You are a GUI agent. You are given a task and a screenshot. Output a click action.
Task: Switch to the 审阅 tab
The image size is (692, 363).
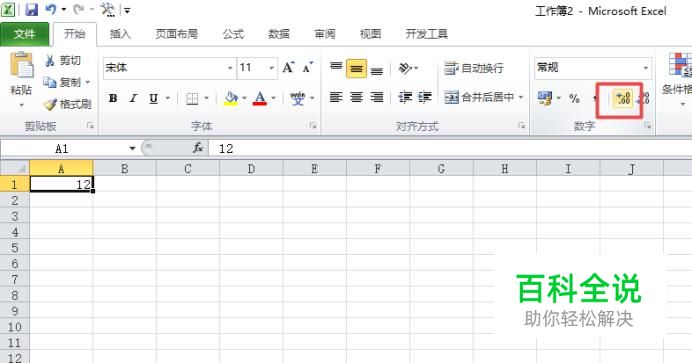click(x=325, y=34)
